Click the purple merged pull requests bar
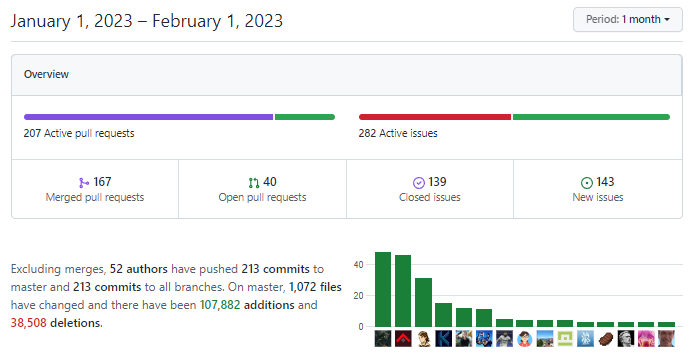697x363 pixels. click(x=148, y=117)
